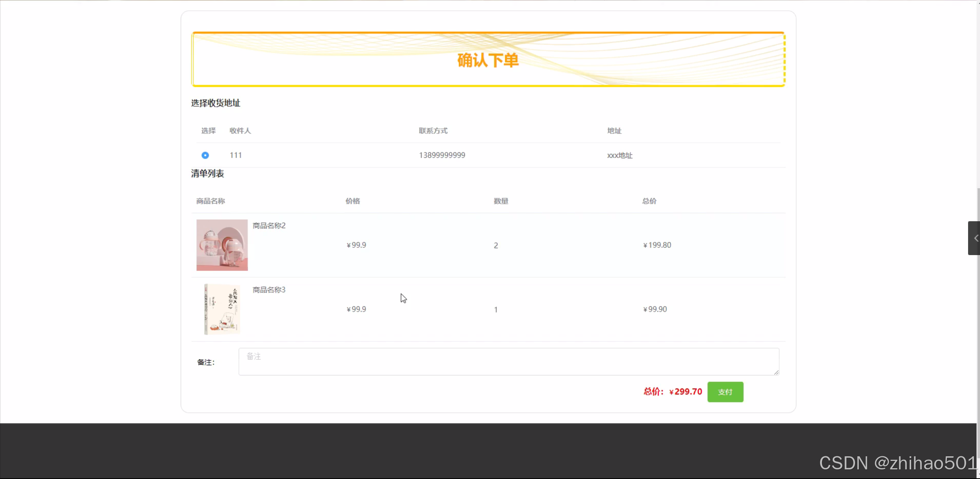The image size is (980, 479).
Task: Click the 数量 column header
Action: [501, 201]
